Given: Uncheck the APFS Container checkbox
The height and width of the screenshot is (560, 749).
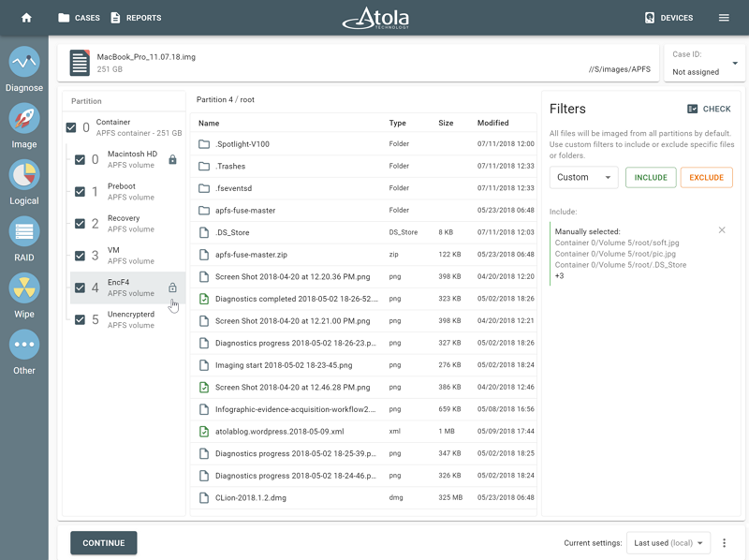Looking at the screenshot, I should 71,127.
